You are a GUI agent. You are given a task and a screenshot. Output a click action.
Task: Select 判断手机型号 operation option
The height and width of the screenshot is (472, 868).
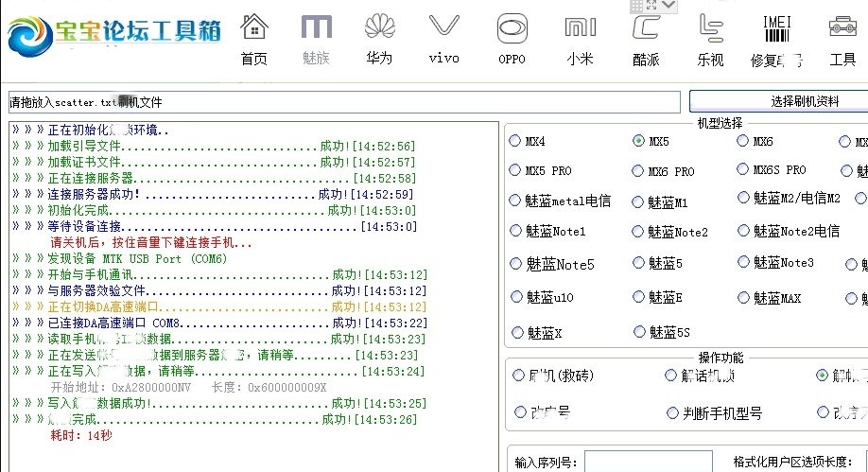tap(672, 412)
